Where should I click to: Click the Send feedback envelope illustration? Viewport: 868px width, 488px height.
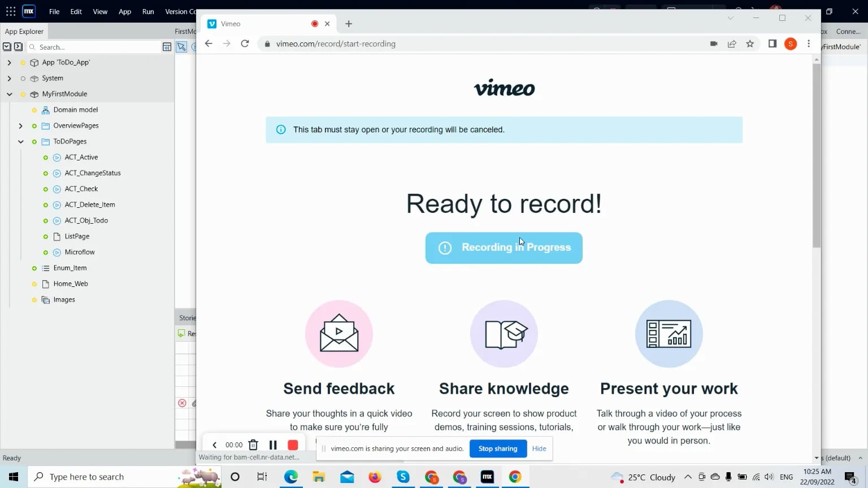339,334
